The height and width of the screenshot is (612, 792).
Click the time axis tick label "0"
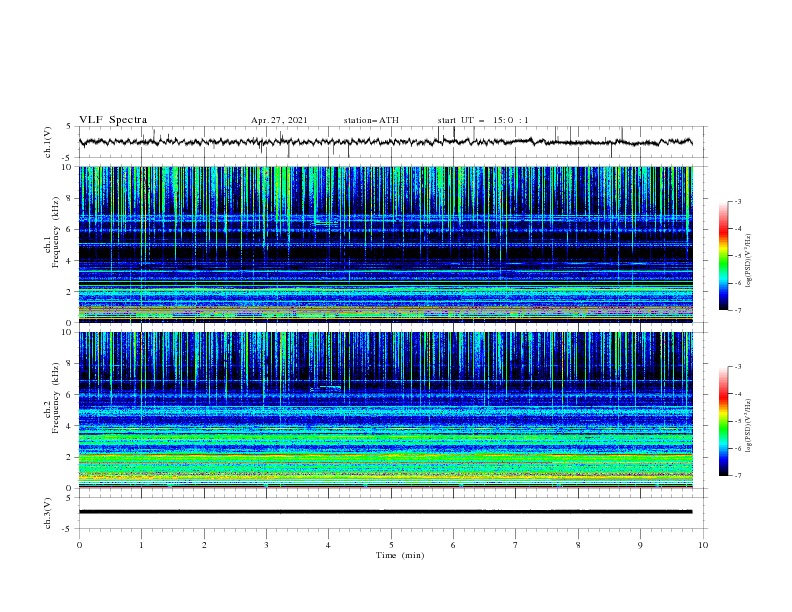(x=79, y=545)
